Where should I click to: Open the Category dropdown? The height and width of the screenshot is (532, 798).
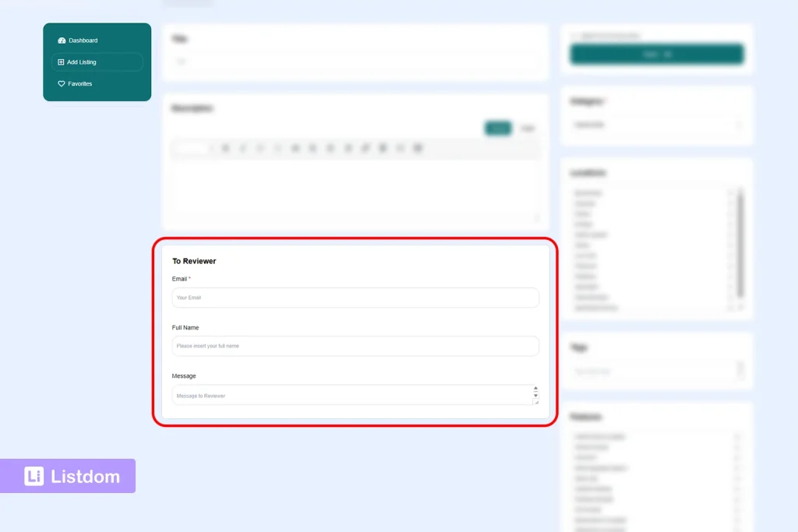coord(657,125)
